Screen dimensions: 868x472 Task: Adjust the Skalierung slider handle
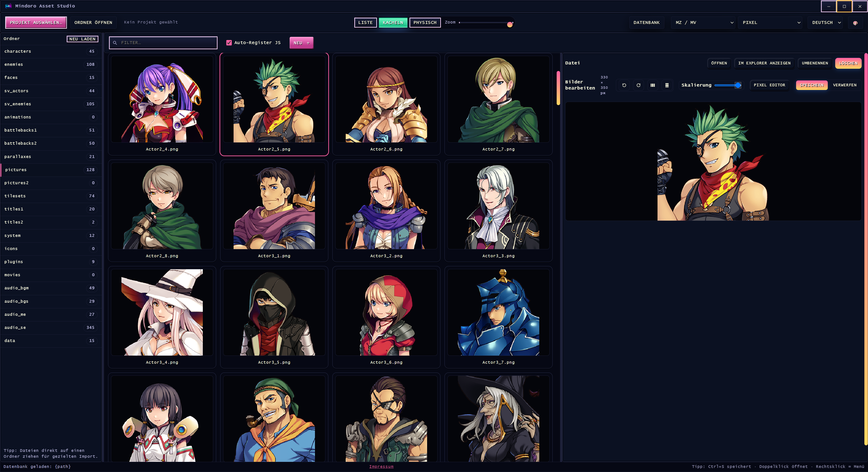[x=738, y=85]
